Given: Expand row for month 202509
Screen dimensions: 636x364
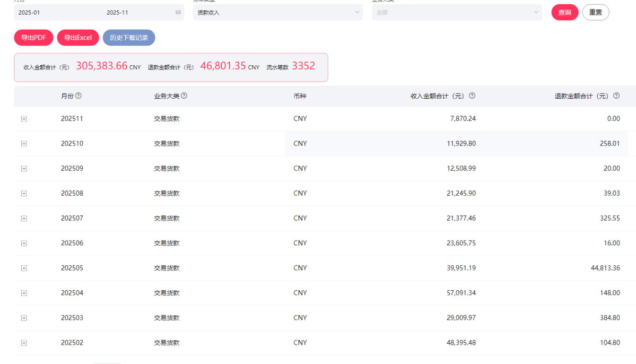Looking at the screenshot, I should pos(24,169).
